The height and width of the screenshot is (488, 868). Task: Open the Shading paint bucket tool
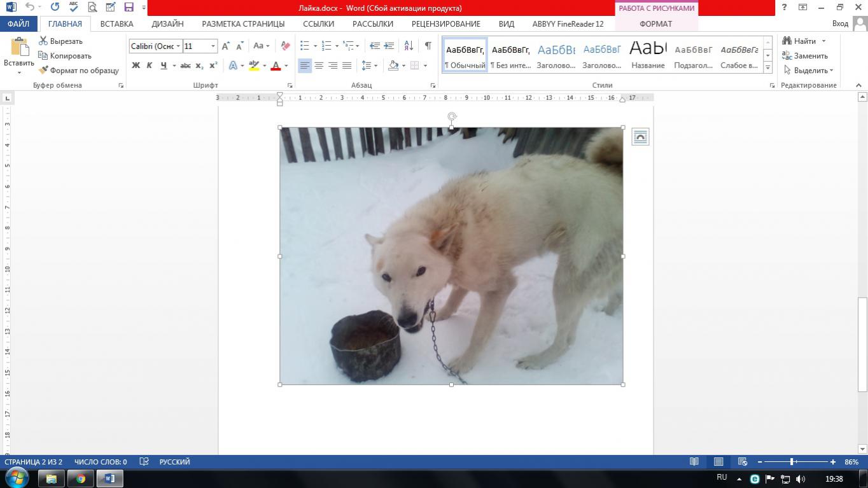(x=393, y=66)
